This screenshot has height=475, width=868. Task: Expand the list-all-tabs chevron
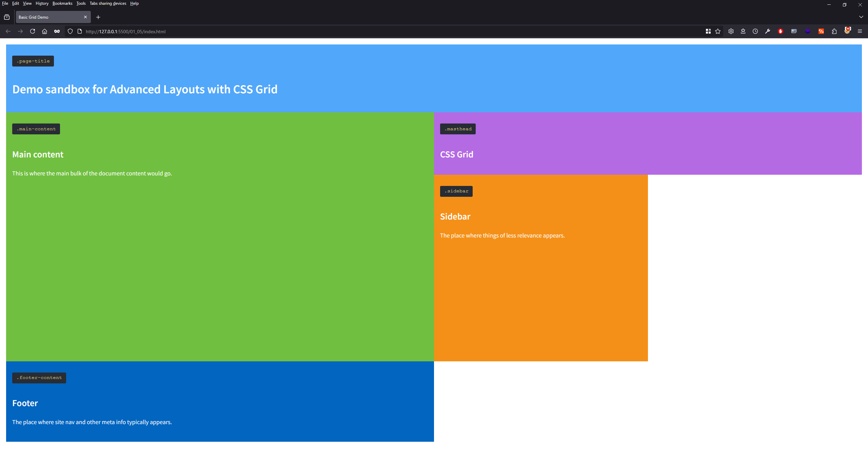(861, 17)
